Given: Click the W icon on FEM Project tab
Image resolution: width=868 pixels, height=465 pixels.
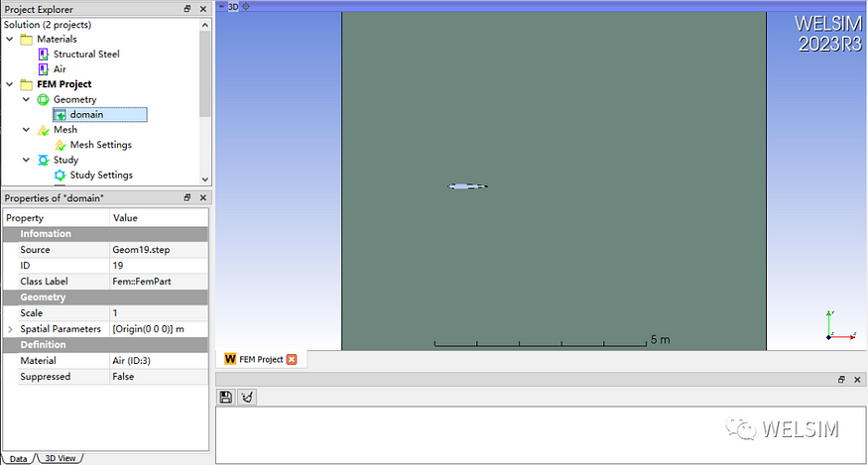Looking at the screenshot, I should point(230,359).
